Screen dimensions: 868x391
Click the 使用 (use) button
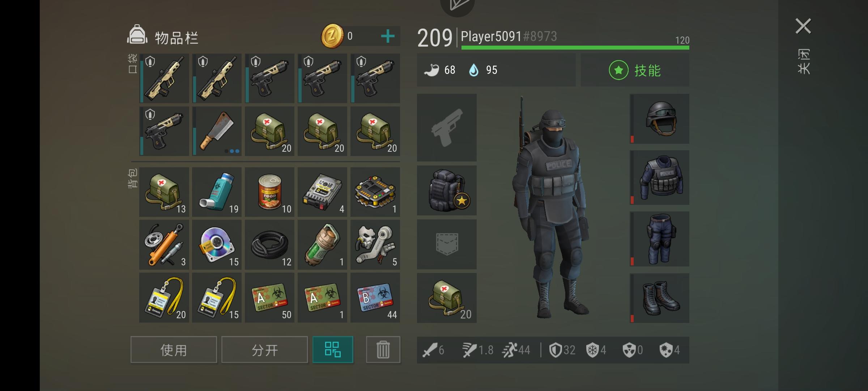coord(174,350)
